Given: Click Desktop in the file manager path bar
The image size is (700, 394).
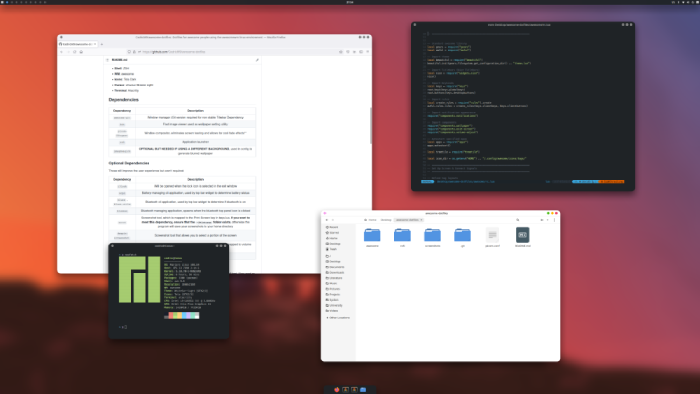Looking at the screenshot, I should (x=386, y=220).
